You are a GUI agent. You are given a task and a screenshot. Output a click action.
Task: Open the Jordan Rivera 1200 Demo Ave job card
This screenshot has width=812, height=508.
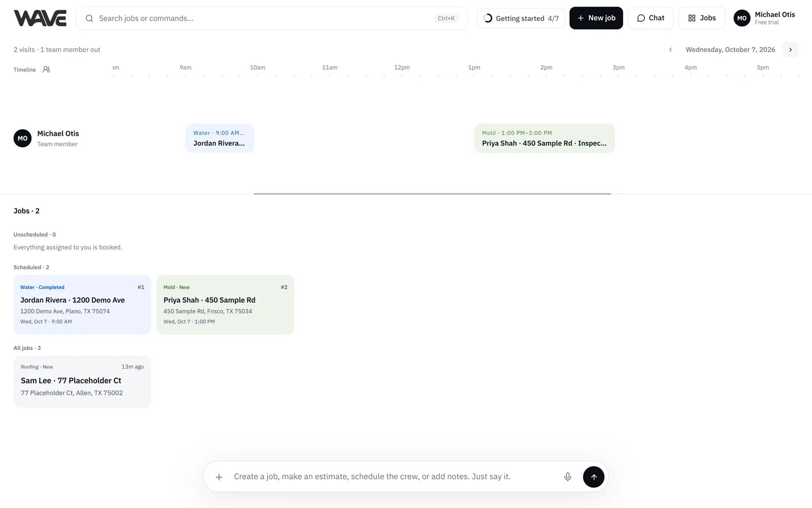coord(82,305)
